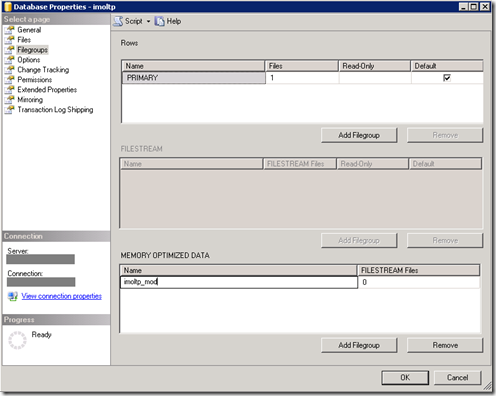
Task: Open the Extended Properties page
Action: tap(47, 90)
